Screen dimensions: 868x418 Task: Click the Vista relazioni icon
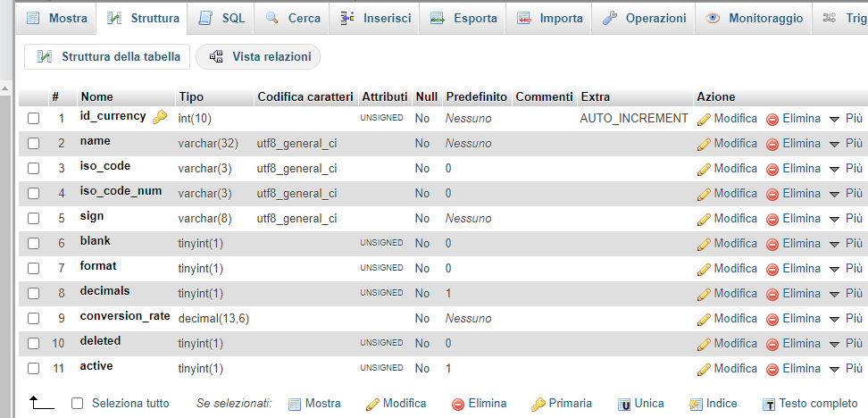click(216, 57)
